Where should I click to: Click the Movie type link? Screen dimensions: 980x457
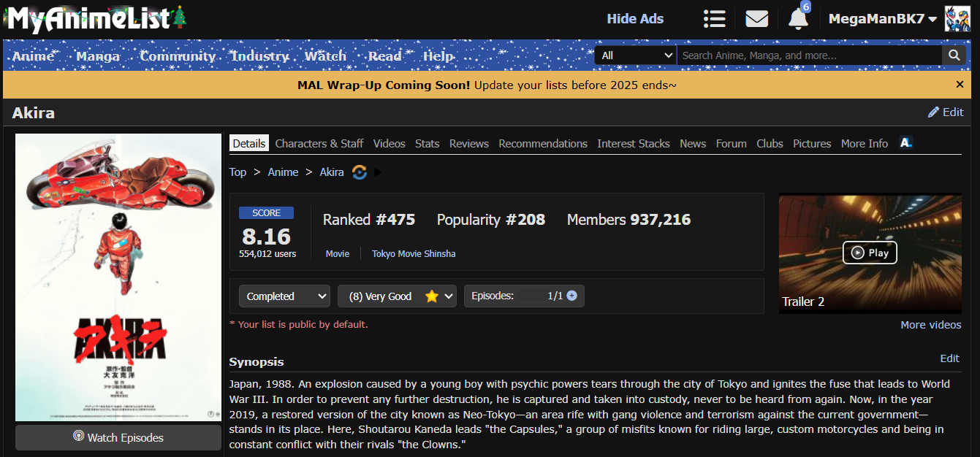click(338, 254)
